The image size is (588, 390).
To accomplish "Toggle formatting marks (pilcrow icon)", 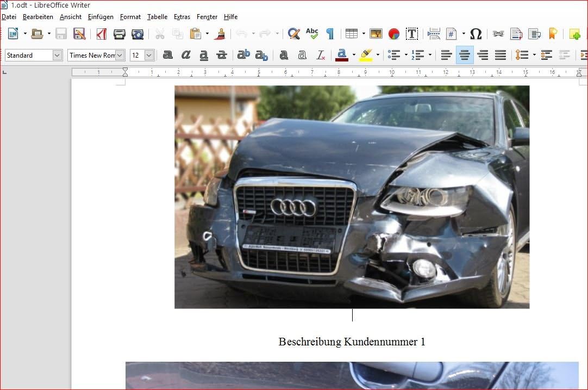I will 330,34.
